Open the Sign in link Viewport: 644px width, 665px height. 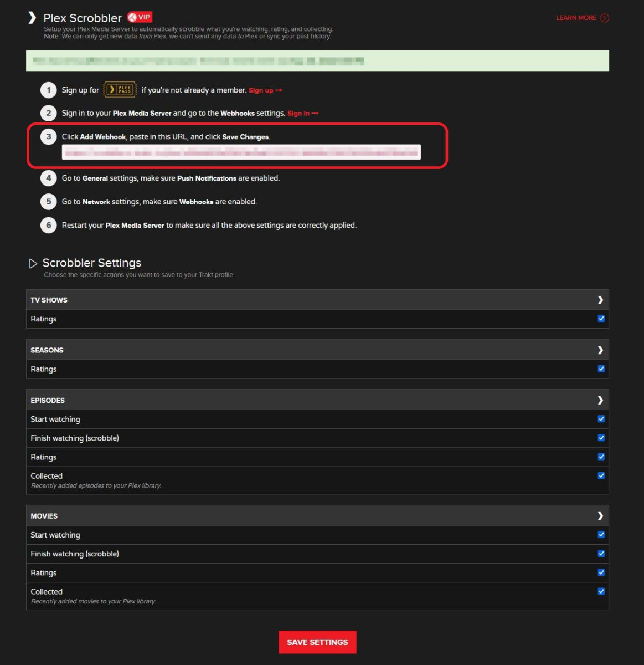pos(302,114)
